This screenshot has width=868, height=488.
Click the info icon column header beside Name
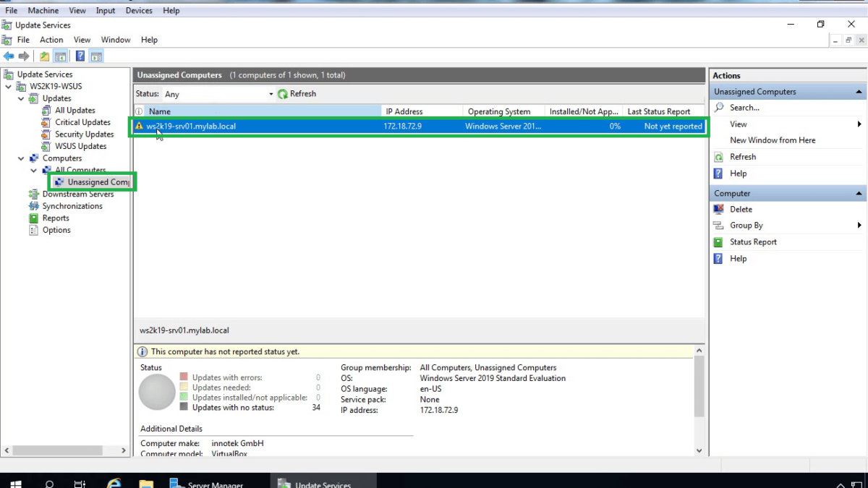coord(140,111)
